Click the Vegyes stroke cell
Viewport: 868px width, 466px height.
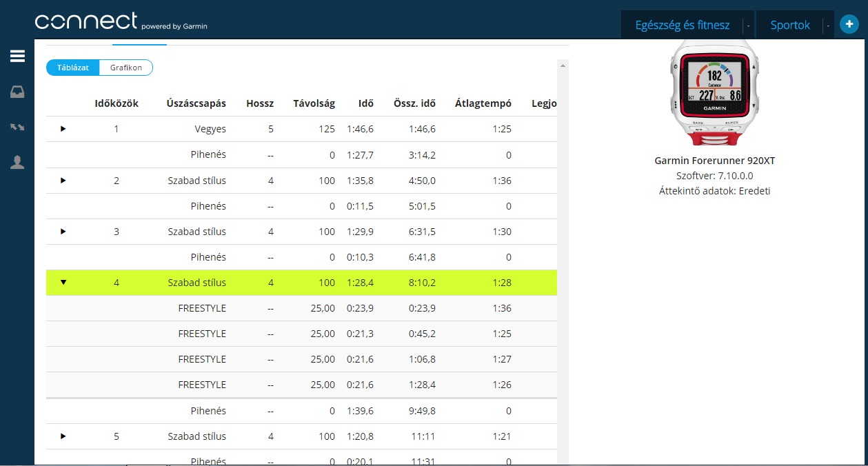coord(210,129)
